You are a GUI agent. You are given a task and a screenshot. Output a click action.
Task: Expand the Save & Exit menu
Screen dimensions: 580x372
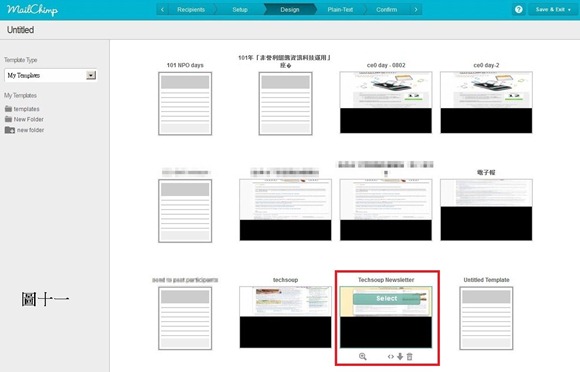pyautogui.click(x=553, y=9)
